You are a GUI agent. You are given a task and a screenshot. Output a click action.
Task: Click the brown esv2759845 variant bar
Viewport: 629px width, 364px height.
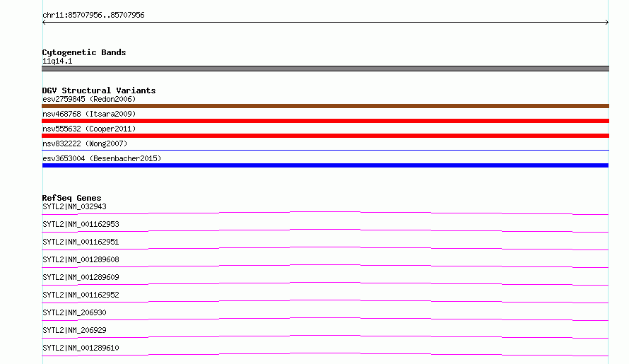click(325, 106)
